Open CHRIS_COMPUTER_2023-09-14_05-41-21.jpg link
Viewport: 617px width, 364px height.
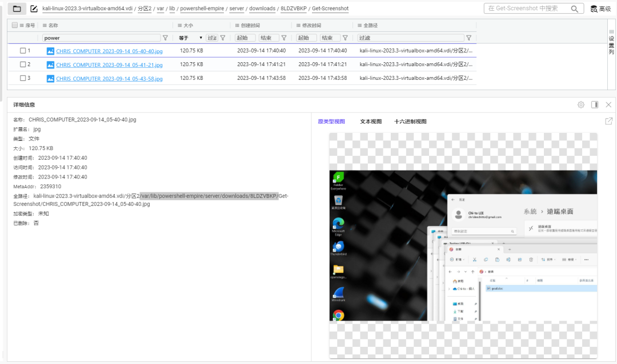(x=109, y=65)
